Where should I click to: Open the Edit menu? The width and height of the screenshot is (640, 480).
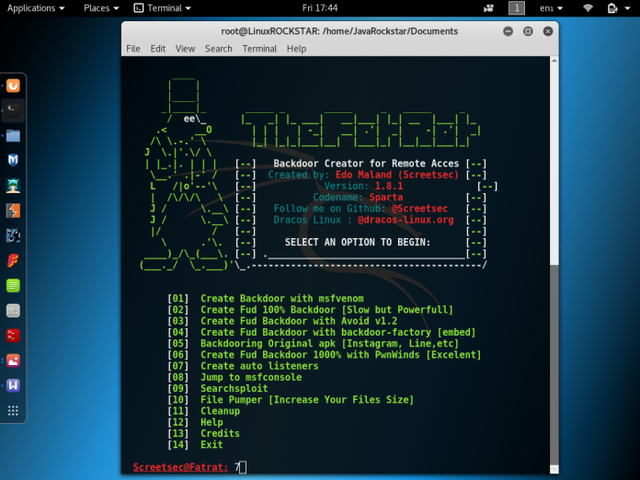(x=158, y=49)
